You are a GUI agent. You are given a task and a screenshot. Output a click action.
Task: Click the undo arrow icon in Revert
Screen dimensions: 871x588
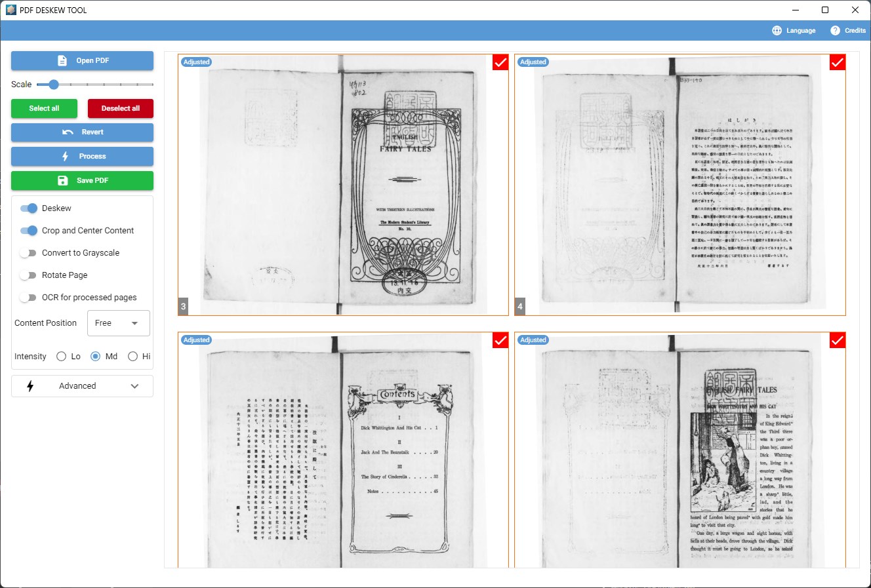tap(68, 132)
